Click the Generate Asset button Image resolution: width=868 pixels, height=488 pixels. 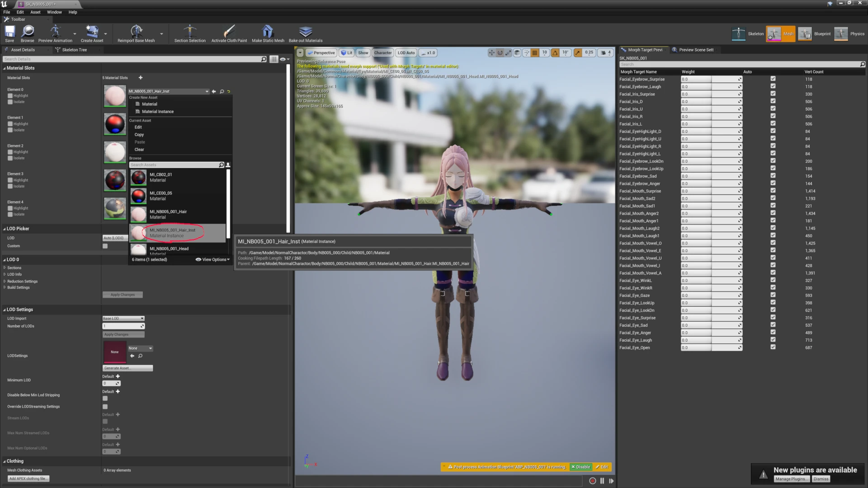click(x=128, y=368)
